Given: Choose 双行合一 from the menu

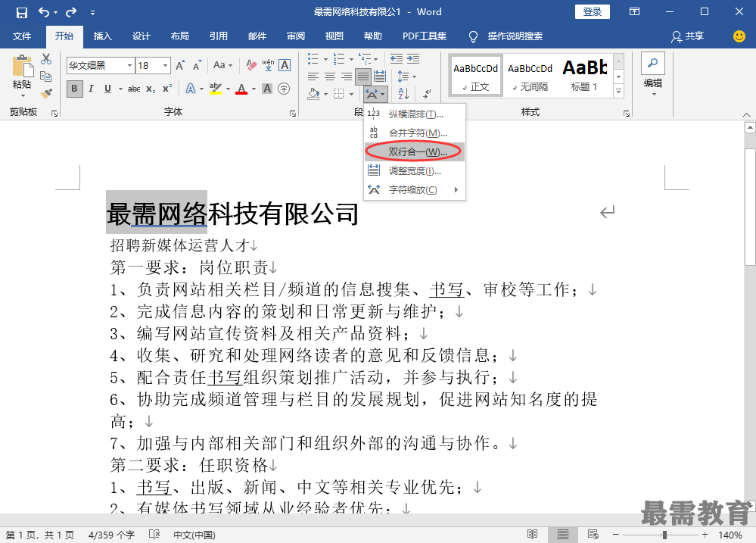Looking at the screenshot, I should click(x=415, y=151).
